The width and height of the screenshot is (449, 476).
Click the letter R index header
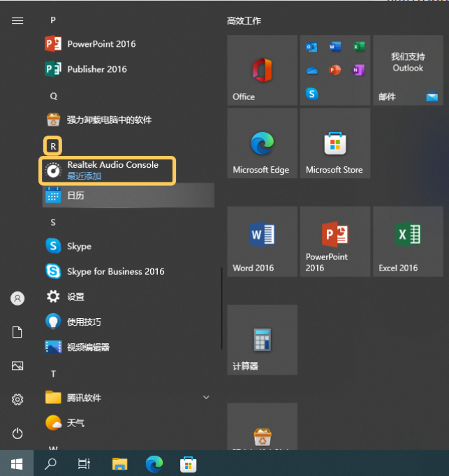53,146
